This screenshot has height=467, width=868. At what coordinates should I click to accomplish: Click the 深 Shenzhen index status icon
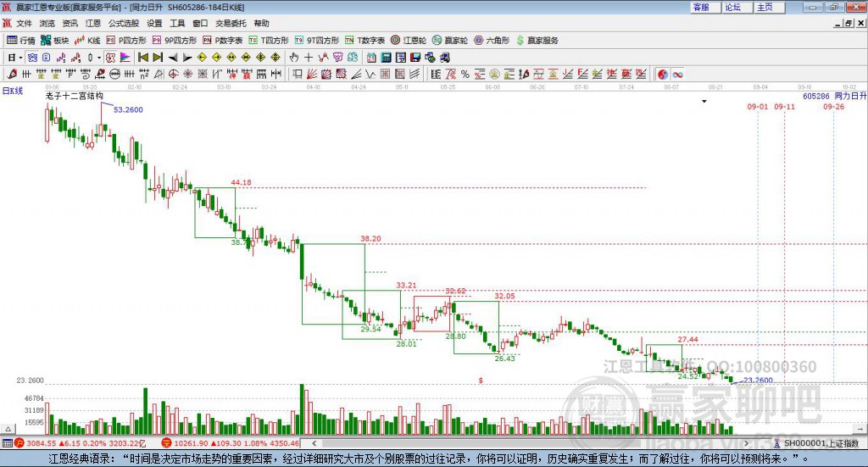click(167, 443)
